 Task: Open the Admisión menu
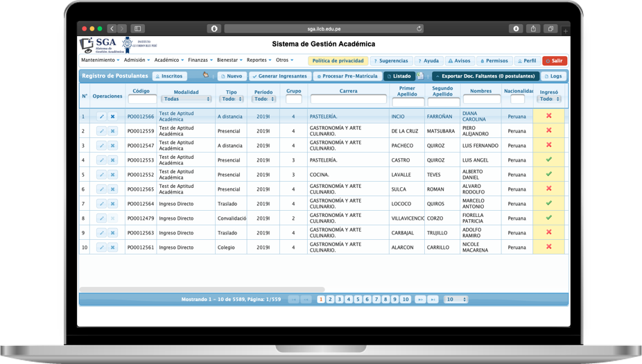(x=137, y=60)
